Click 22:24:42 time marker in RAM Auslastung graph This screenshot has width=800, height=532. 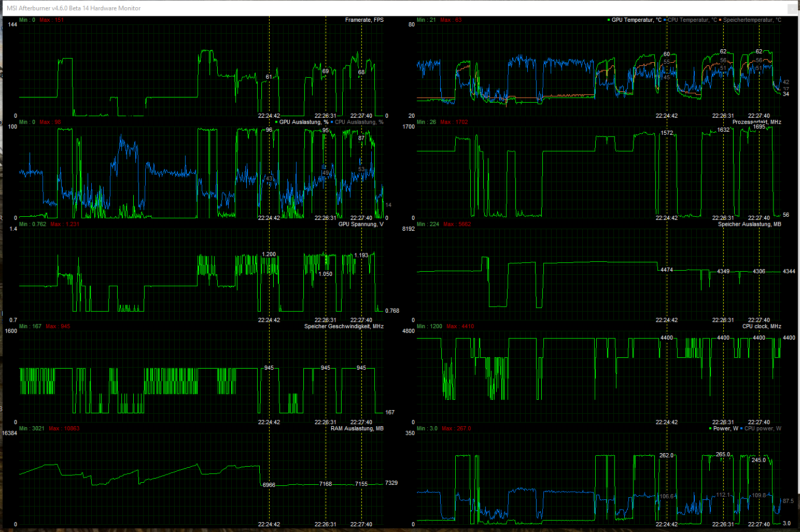(x=269, y=525)
